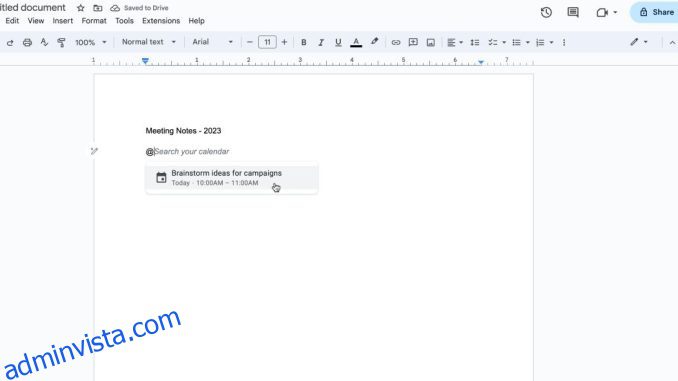Toggle underline formatting
The width and height of the screenshot is (678, 381).
tap(338, 42)
